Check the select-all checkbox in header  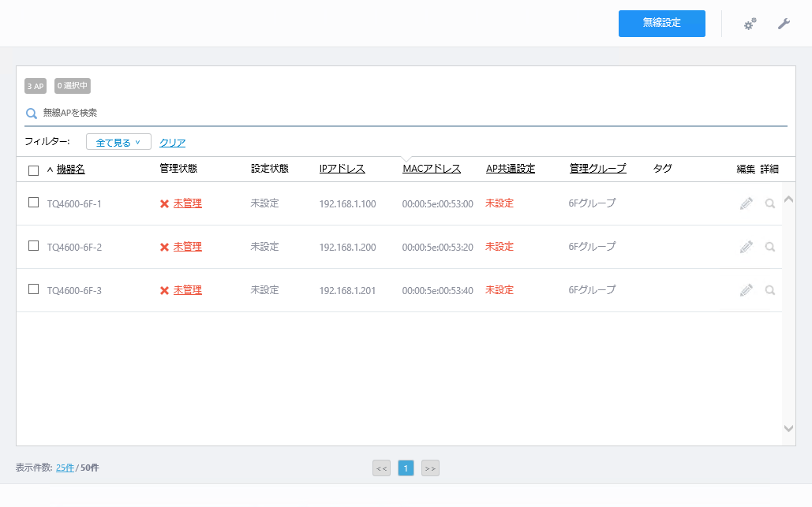click(34, 170)
